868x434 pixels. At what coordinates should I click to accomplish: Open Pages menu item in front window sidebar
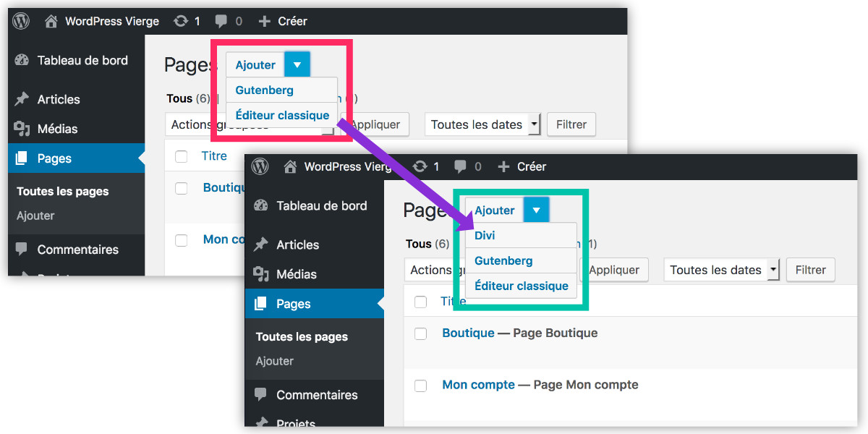(315, 304)
